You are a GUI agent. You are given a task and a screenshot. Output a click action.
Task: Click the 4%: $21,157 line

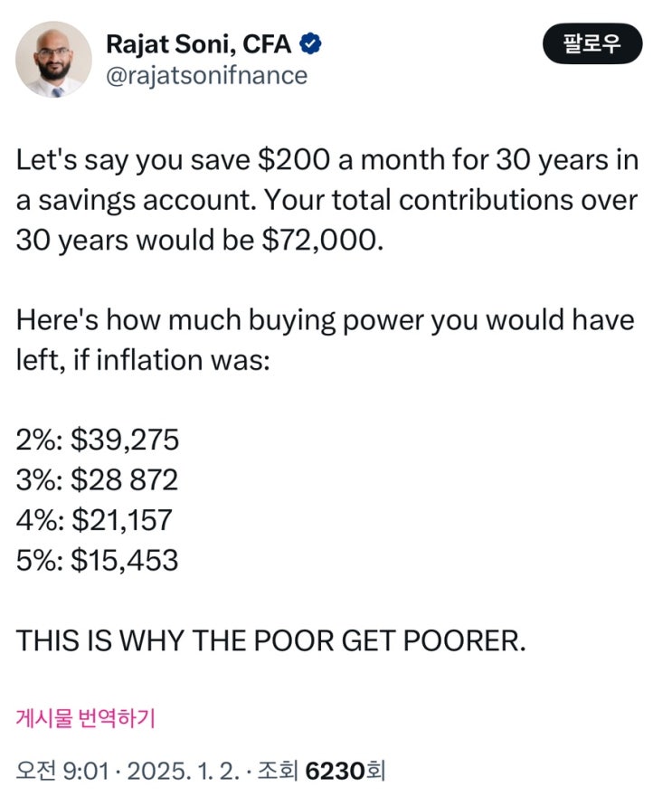point(94,520)
